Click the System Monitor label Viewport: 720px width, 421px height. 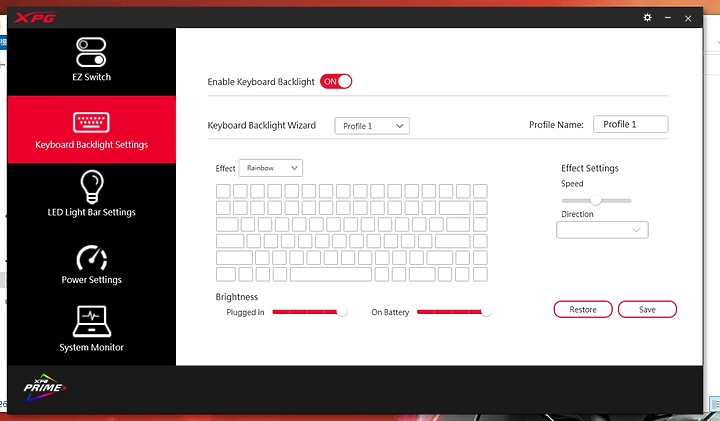coord(91,347)
